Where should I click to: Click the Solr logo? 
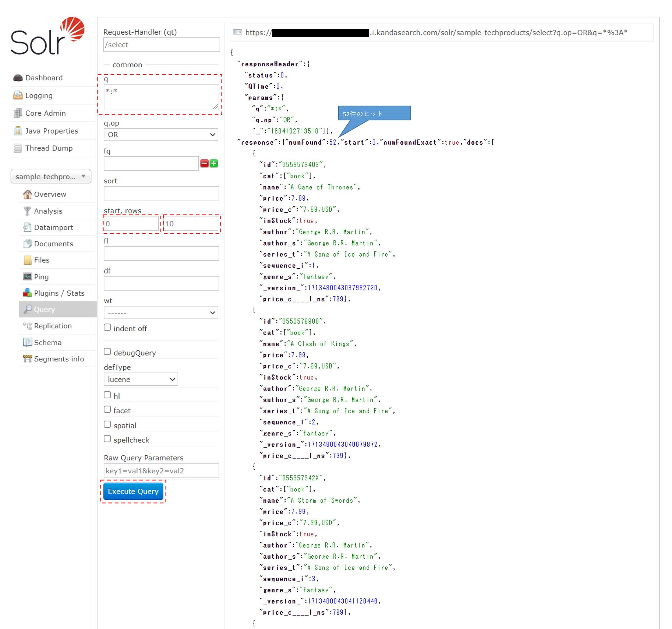47,36
